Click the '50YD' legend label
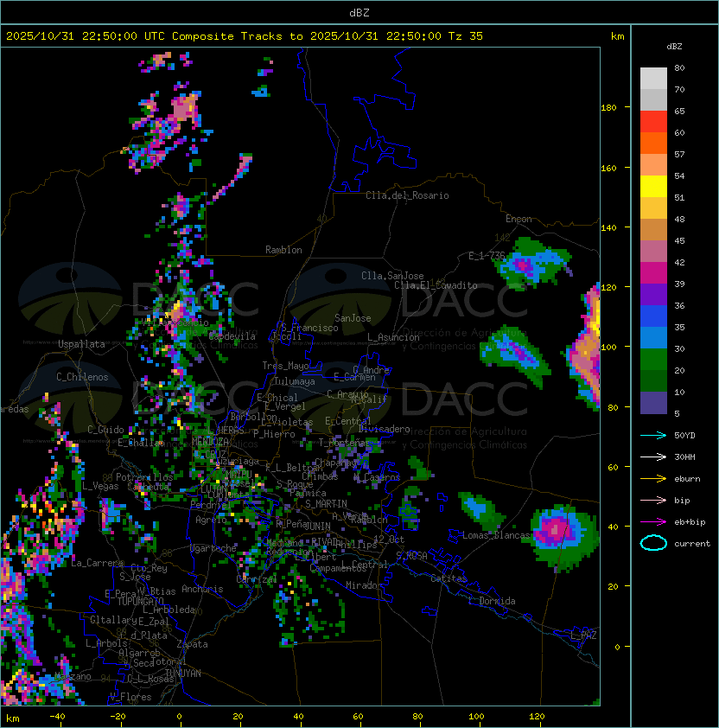719x728 pixels. click(x=684, y=436)
